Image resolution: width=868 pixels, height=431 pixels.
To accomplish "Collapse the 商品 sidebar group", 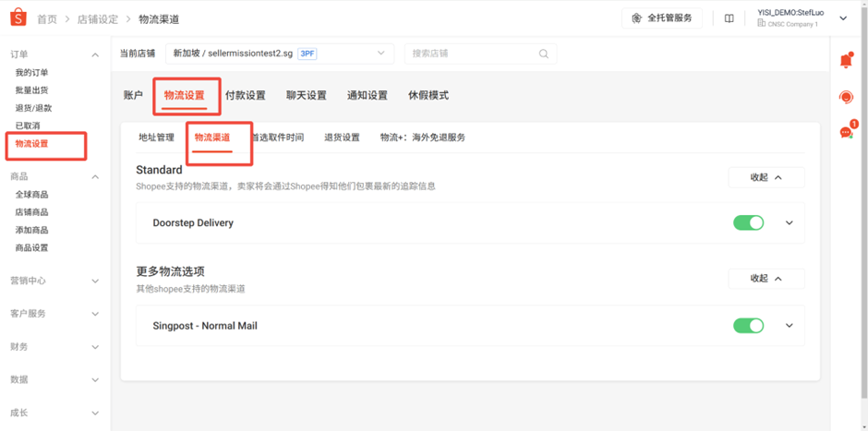I will coord(95,177).
